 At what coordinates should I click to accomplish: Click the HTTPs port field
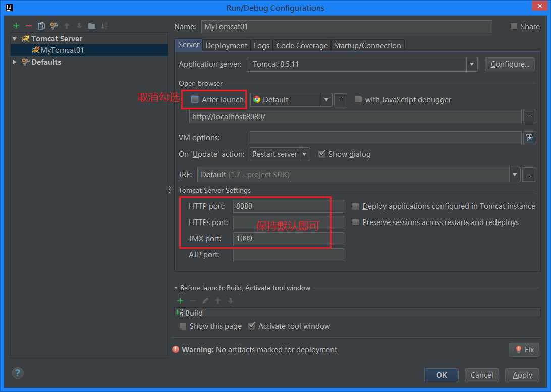[289, 222]
